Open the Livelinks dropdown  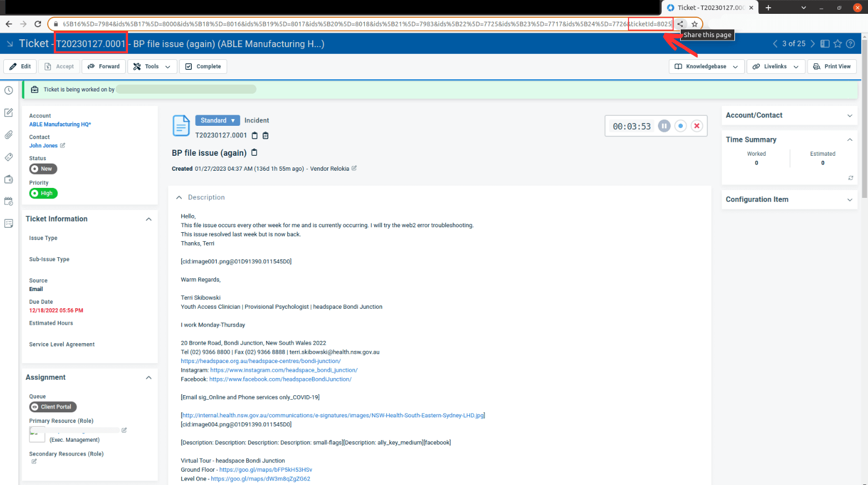[x=775, y=67]
